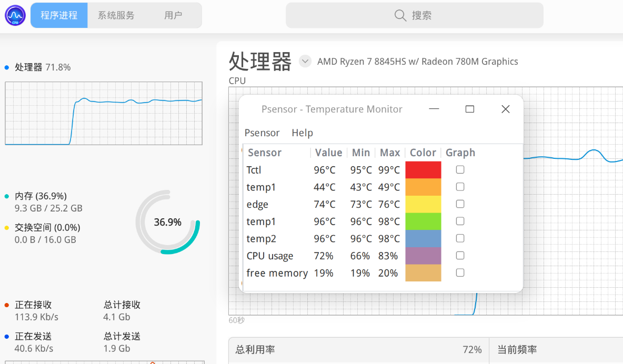The image size is (623, 364).
Task: Close the Psensor Temperature Monitor window
Action: [505, 109]
